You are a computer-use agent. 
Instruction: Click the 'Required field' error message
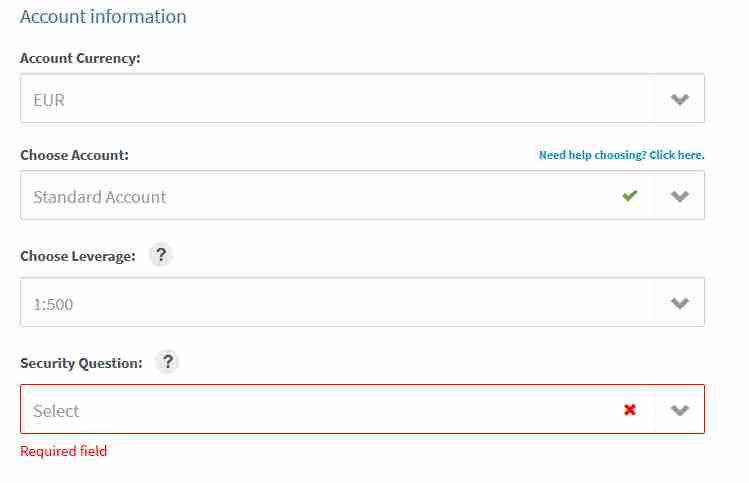(64, 451)
